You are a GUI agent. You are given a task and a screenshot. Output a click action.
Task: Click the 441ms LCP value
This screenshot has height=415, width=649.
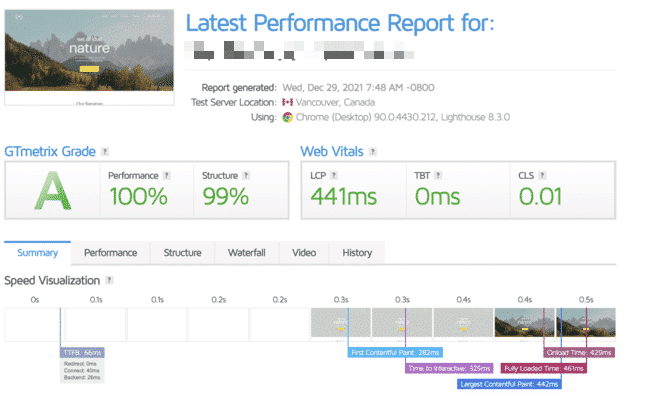pyautogui.click(x=344, y=197)
